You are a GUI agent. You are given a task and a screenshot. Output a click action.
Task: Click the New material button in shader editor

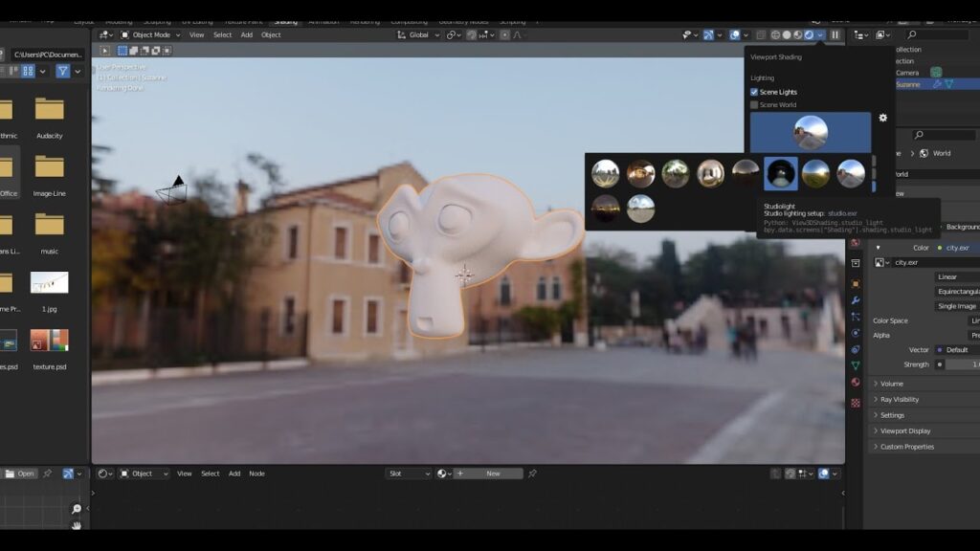[493, 474]
